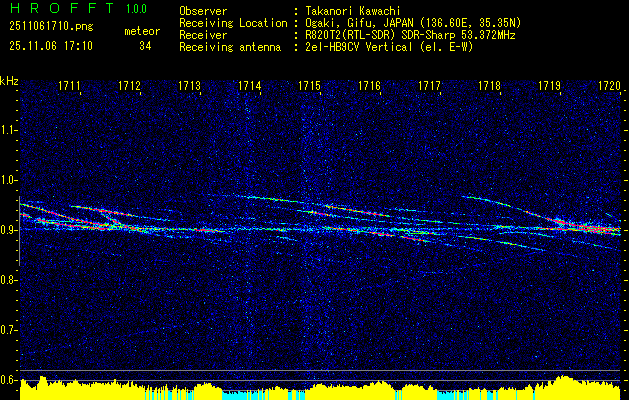Click the date stamp 25.11.06 17:10
Screen dimensions: 629x400
(x=51, y=46)
